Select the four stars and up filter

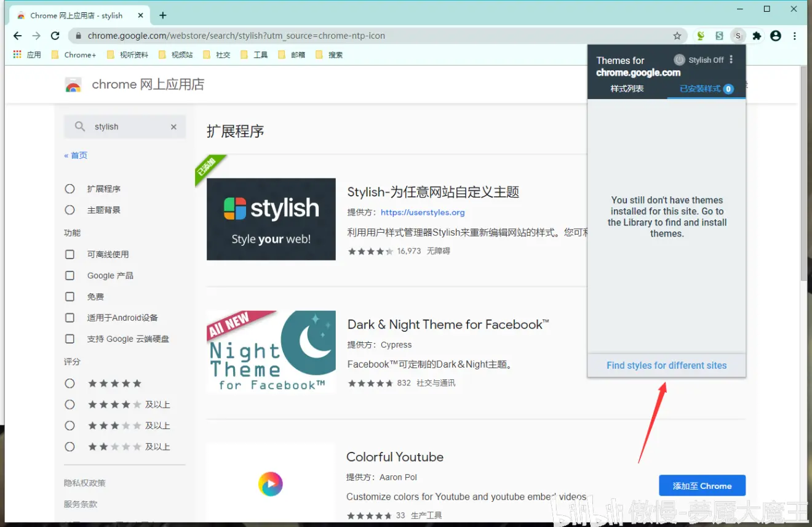pos(70,404)
